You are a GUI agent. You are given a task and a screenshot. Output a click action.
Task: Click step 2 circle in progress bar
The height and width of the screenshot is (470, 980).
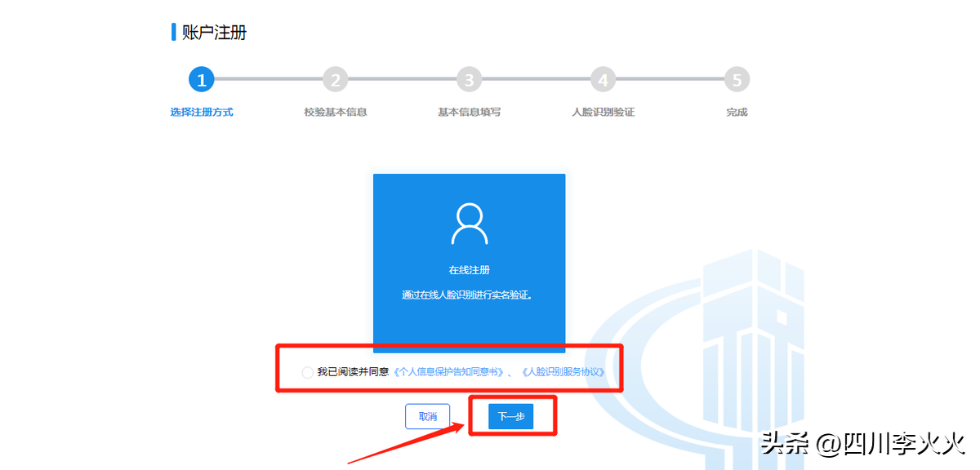click(x=335, y=80)
